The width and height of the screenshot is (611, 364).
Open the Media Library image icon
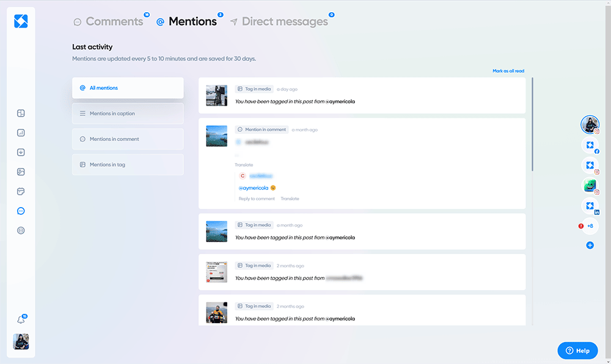pos(20,172)
